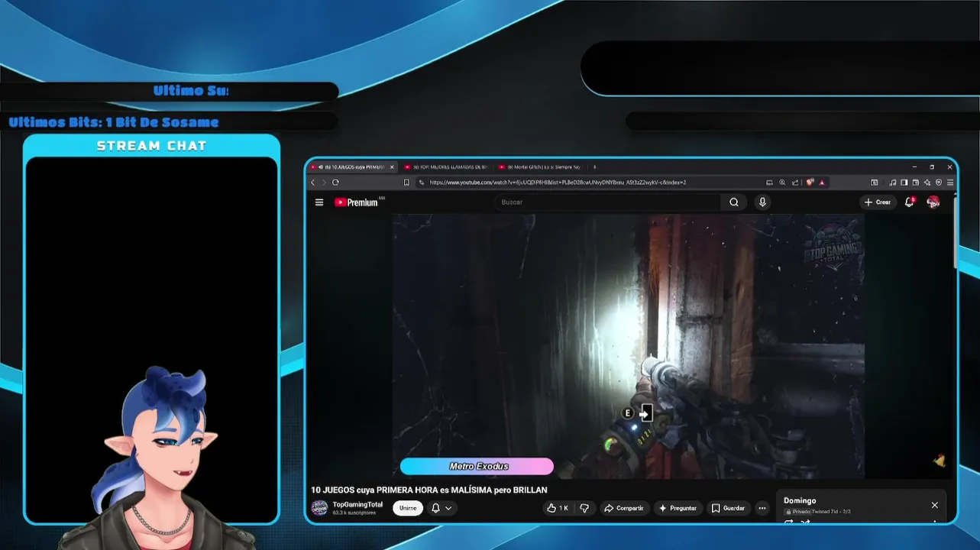Open a new browser tab
980x550 pixels.
tap(594, 167)
